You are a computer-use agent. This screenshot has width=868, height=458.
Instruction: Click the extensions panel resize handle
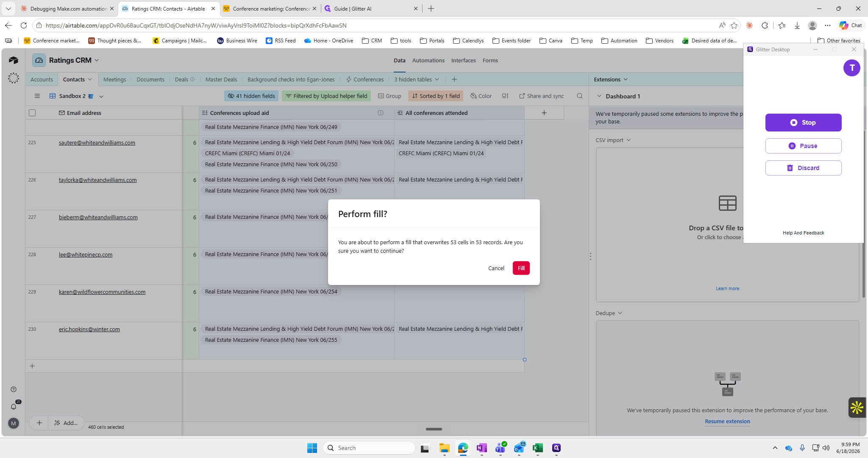pos(590,256)
